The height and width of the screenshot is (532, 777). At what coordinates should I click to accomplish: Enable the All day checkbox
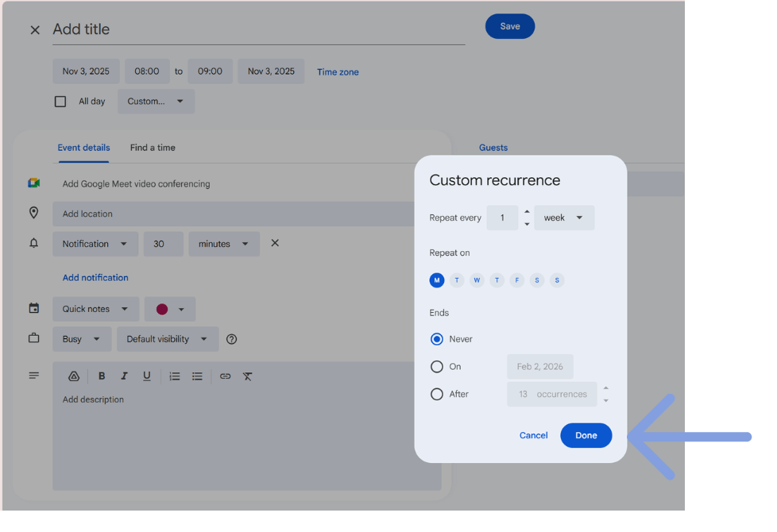[60, 102]
